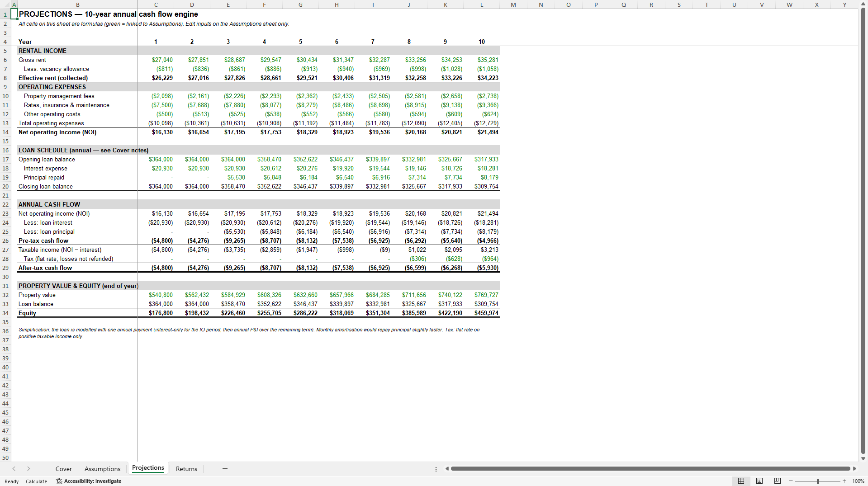This screenshot has height=486, width=868.
Task: Select Year 1 property value $540,800
Action: [156, 295]
